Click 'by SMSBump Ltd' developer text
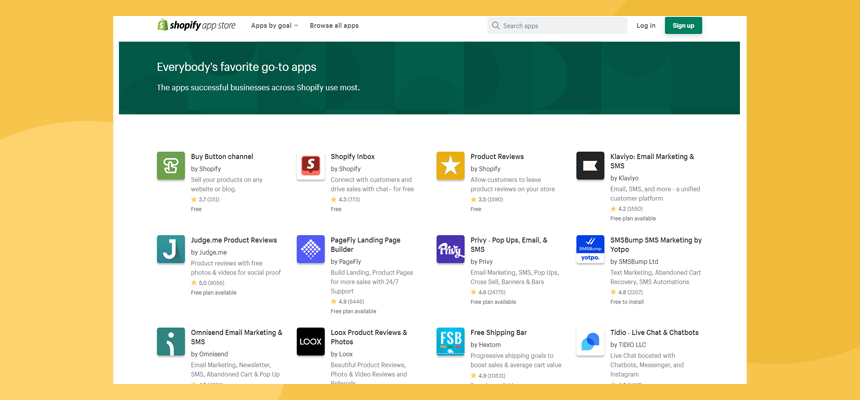 [x=634, y=261]
